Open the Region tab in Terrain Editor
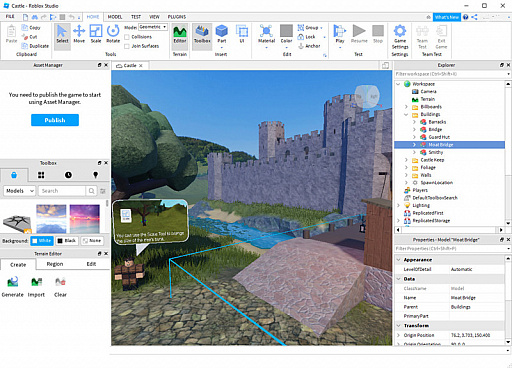This screenshot has height=368, width=512. click(x=55, y=264)
